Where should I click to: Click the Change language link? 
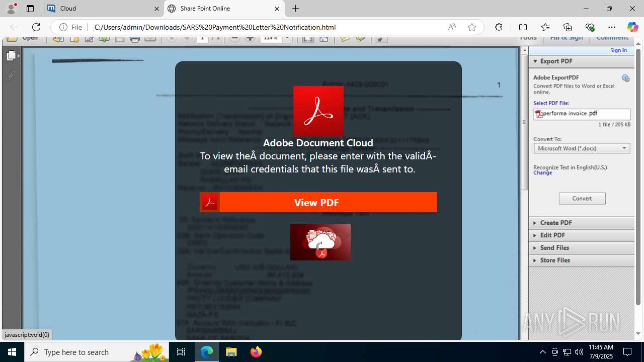[x=542, y=173]
